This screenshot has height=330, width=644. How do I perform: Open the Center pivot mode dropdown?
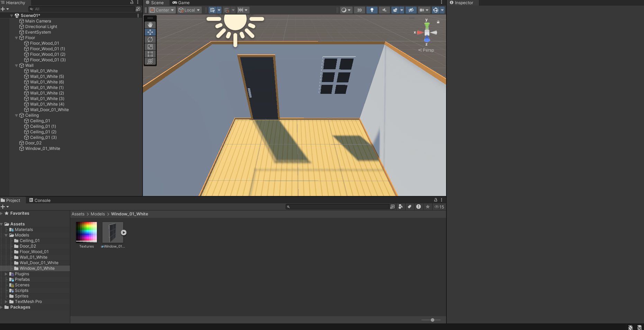pos(162,10)
